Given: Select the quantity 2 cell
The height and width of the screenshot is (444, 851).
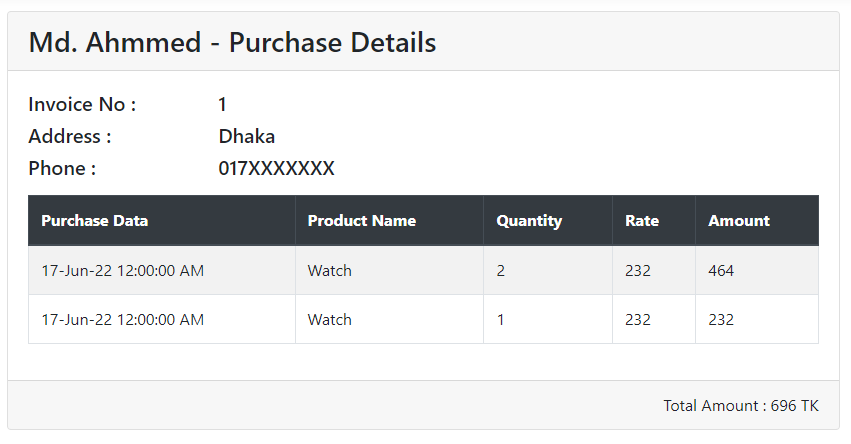Looking at the screenshot, I should (548, 270).
